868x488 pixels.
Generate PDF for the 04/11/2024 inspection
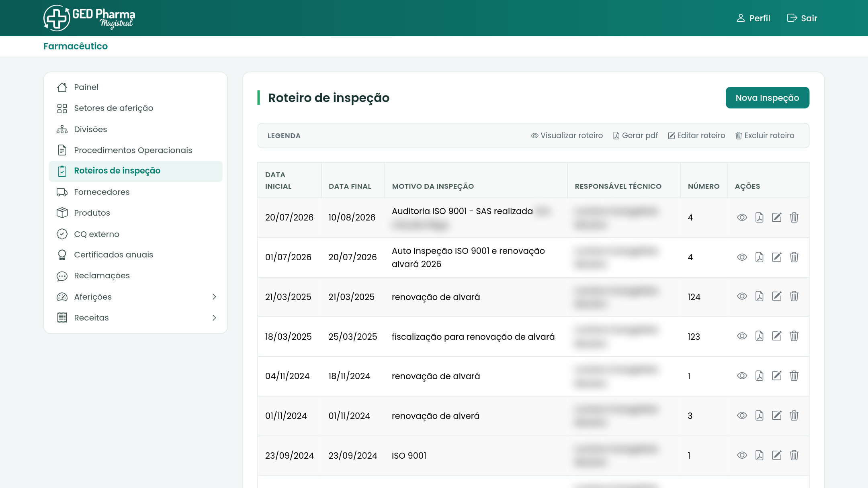coord(759,376)
